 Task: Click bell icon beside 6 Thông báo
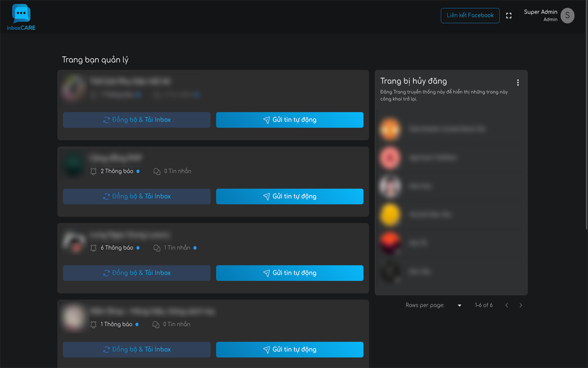coord(94,248)
